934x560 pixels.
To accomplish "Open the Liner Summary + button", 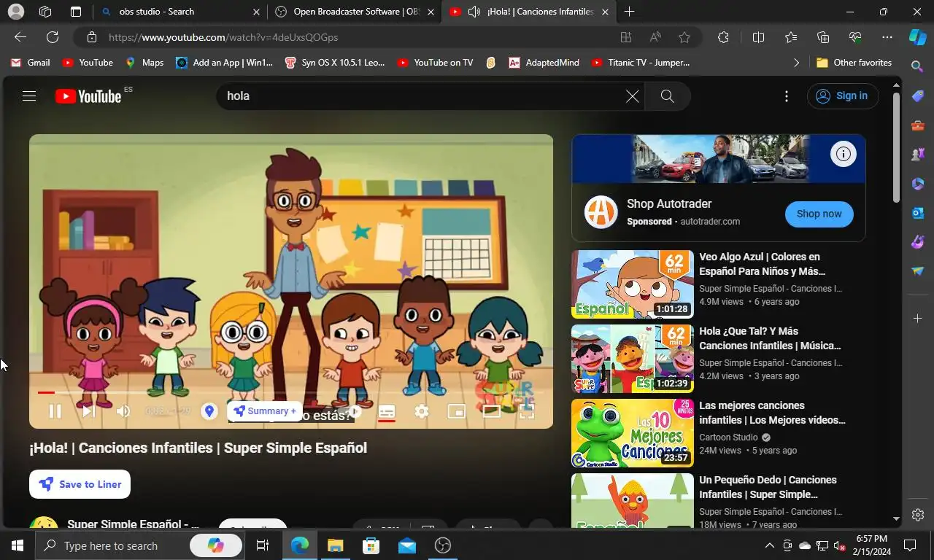I will (265, 411).
